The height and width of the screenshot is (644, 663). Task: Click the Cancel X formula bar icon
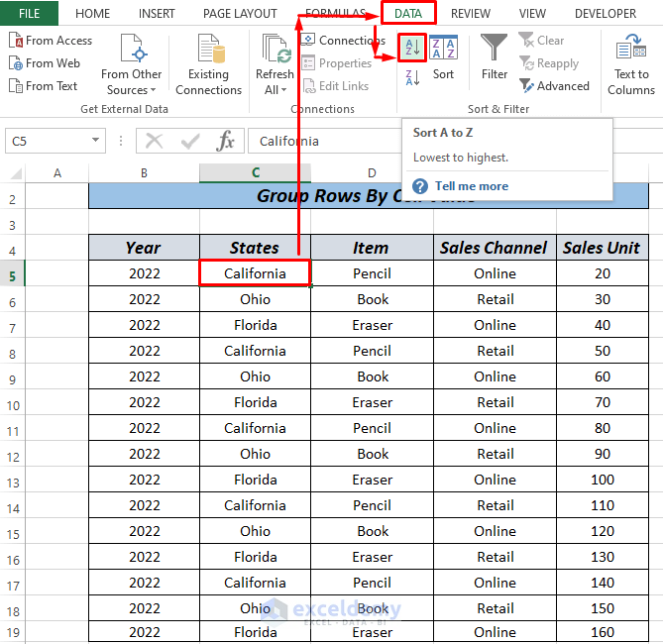pos(154,141)
